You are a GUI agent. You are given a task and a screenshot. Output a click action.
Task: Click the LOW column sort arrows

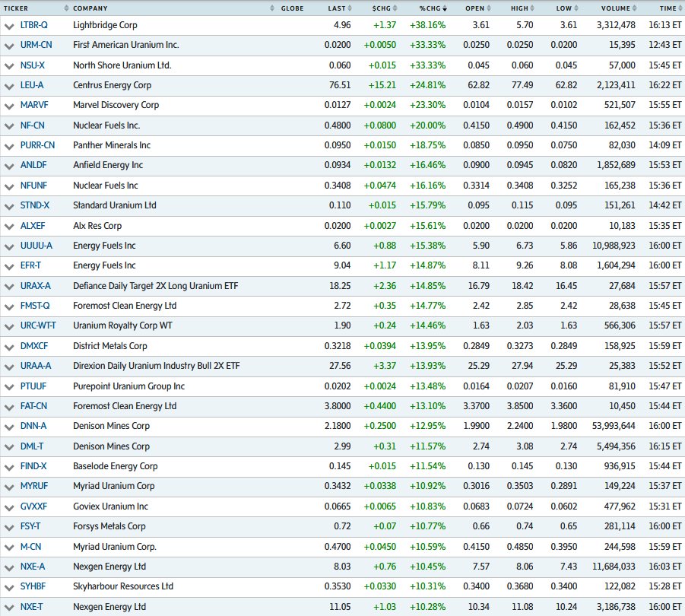coord(576,8)
